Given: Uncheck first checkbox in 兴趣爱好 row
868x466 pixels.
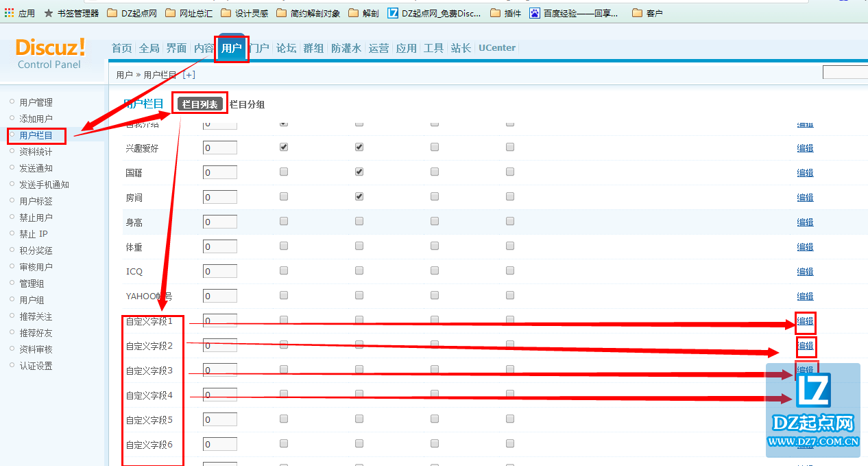Looking at the screenshot, I should pos(284,148).
